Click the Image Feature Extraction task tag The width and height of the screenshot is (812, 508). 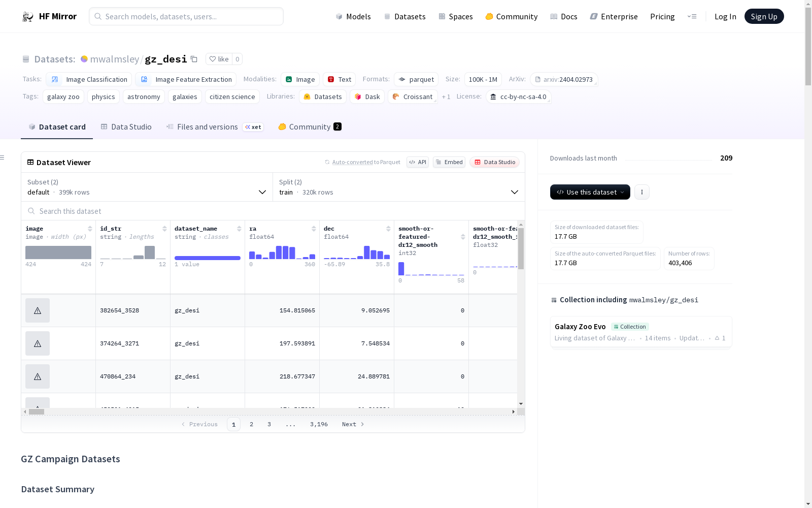point(186,79)
